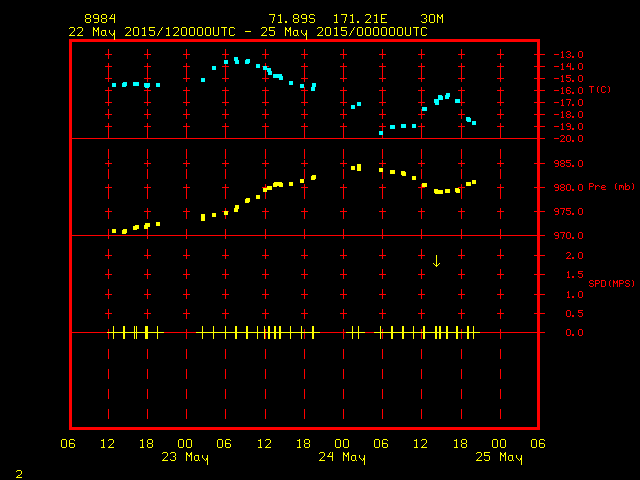Click the T(C) temperature axis label
Viewport: 640px width, 480px height.
coord(600,90)
